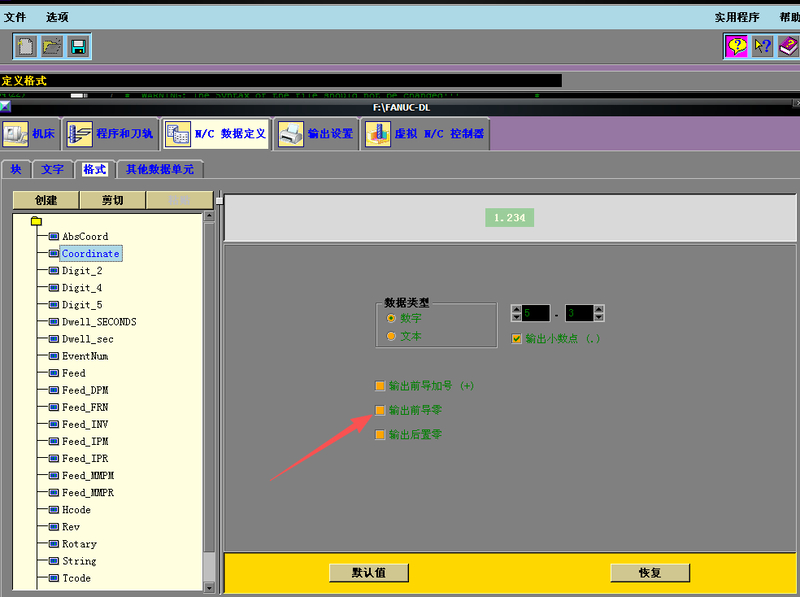800x597 pixels.
Task: Click the icon beside Rev
Action: (54, 527)
